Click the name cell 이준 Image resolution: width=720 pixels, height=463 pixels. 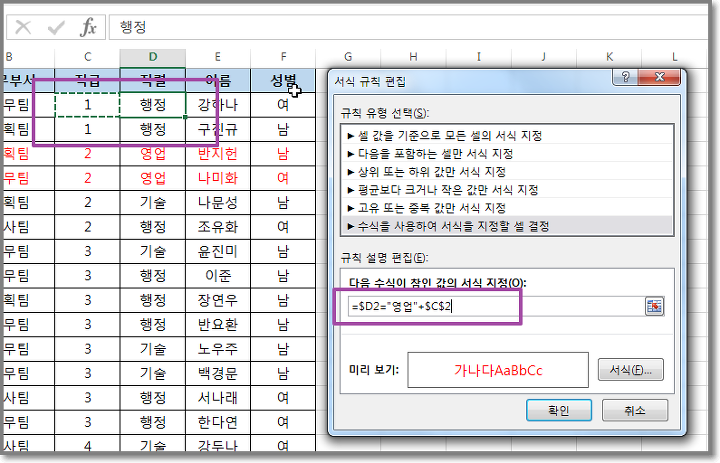[218, 276]
